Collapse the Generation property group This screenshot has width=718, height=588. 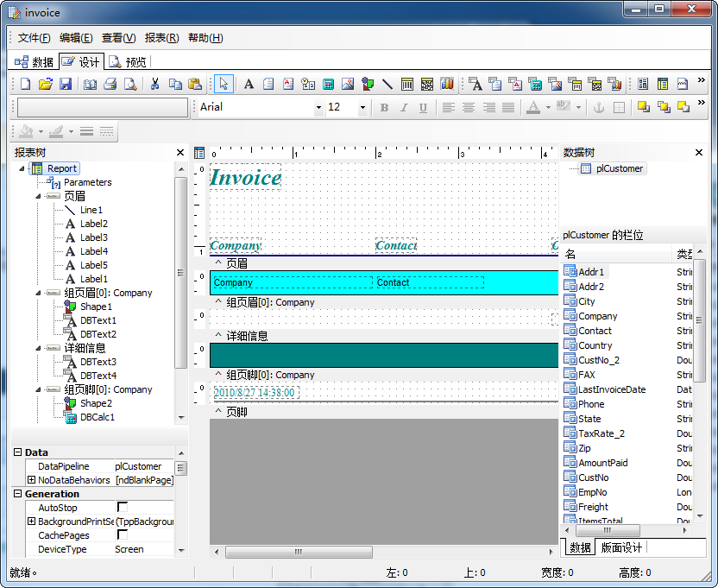(17, 494)
